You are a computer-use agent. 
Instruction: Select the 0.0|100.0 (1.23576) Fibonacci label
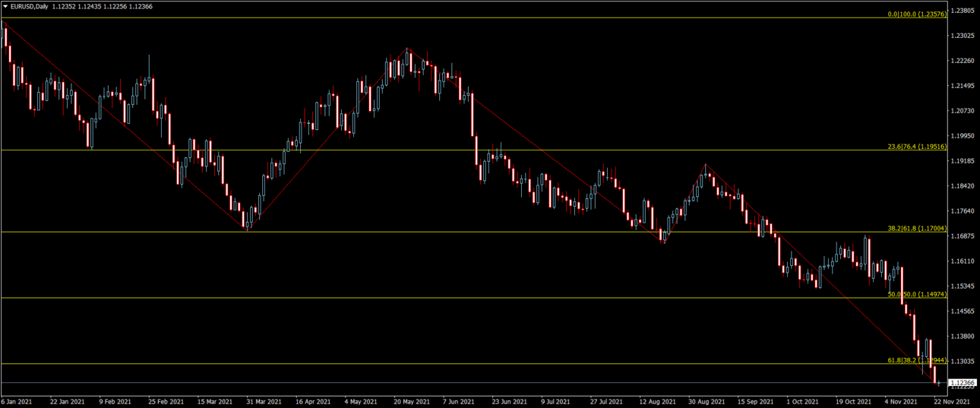click(x=918, y=14)
